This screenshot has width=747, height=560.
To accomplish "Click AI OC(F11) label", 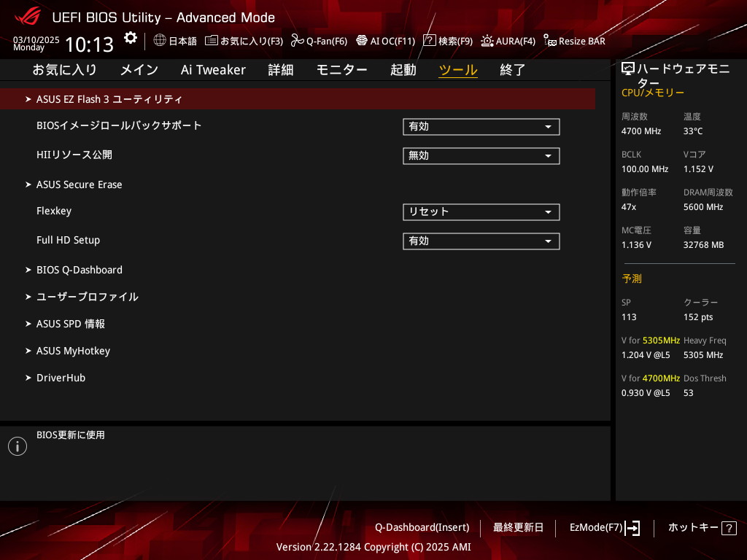I will (392, 41).
